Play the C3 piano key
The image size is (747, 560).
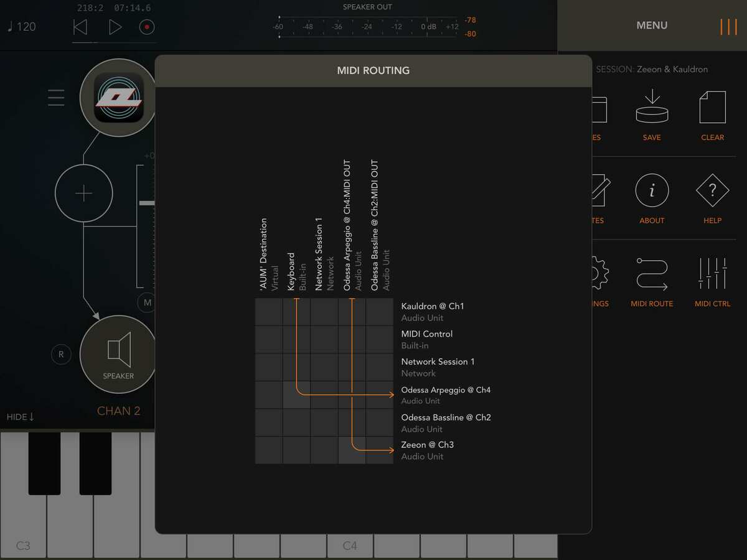pyautogui.click(x=23, y=497)
